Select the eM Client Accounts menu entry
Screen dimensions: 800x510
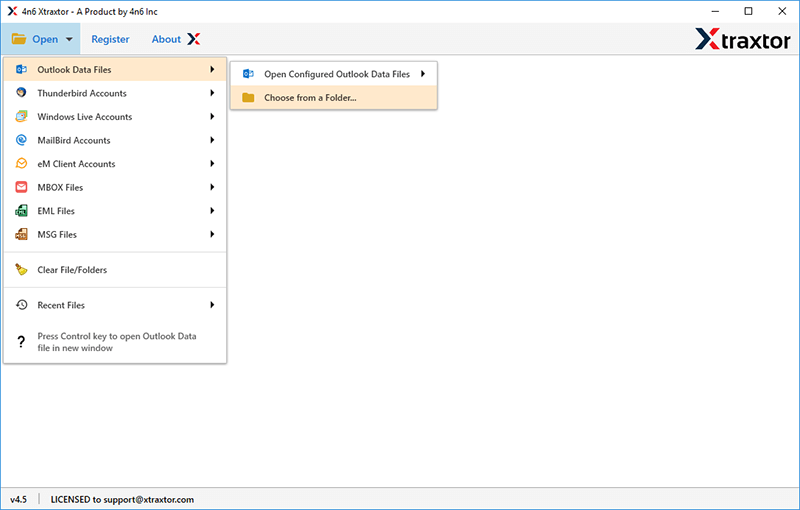[115, 163]
